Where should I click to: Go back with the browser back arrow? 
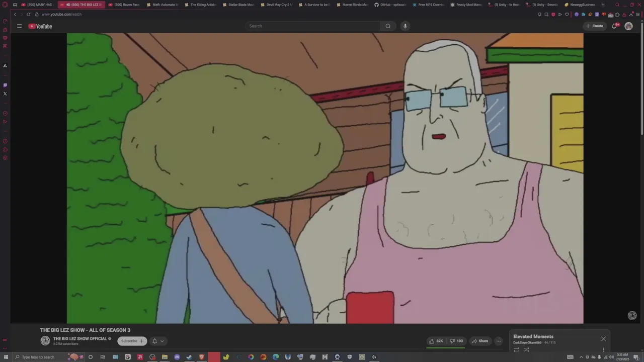(x=15, y=15)
